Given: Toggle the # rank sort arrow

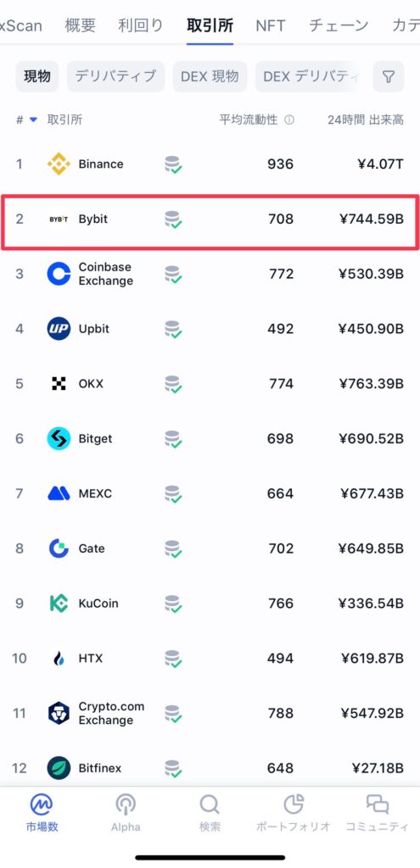Looking at the screenshot, I should 33,120.
